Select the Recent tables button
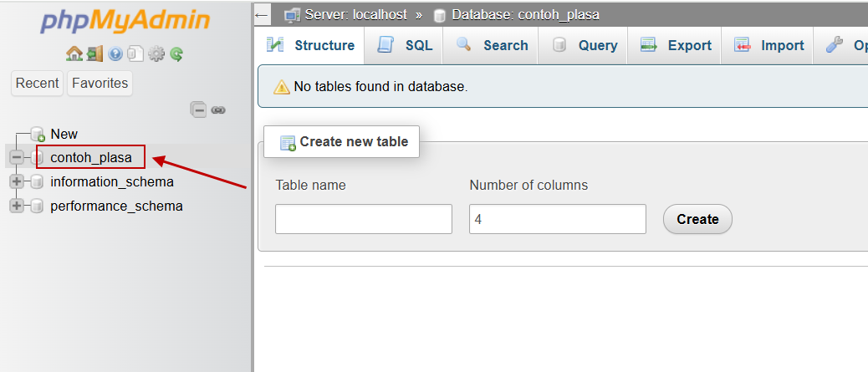The height and width of the screenshot is (372, 868). [x=37, y=83]
